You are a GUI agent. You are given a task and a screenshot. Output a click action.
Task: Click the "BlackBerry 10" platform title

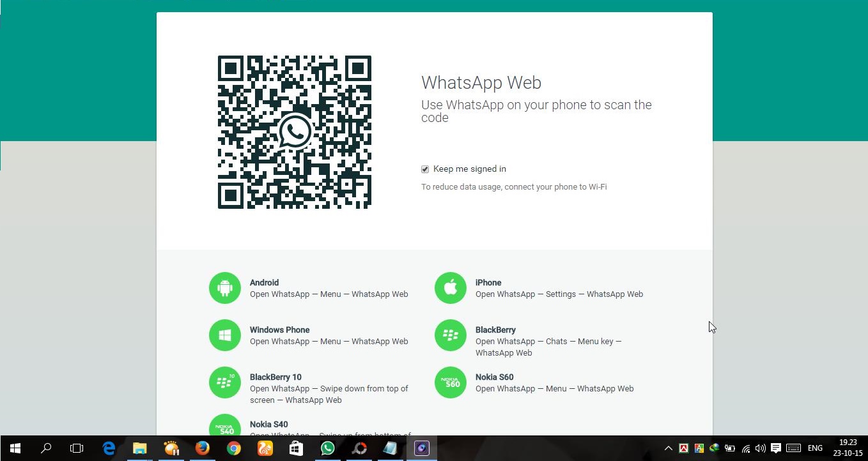pyautogui.click(x=275, y=377)
